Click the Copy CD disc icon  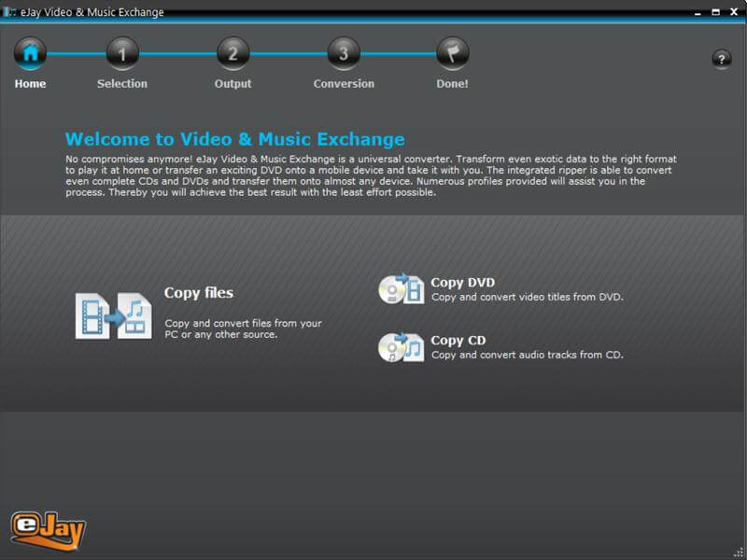(x=402, y=347)
